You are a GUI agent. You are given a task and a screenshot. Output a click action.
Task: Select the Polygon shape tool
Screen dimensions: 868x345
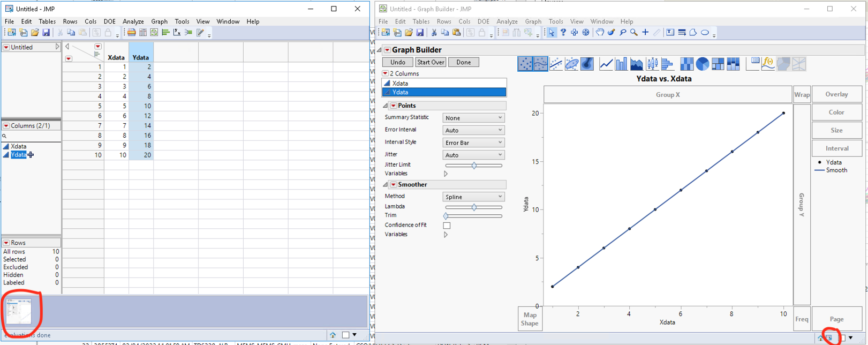(693, 33)
